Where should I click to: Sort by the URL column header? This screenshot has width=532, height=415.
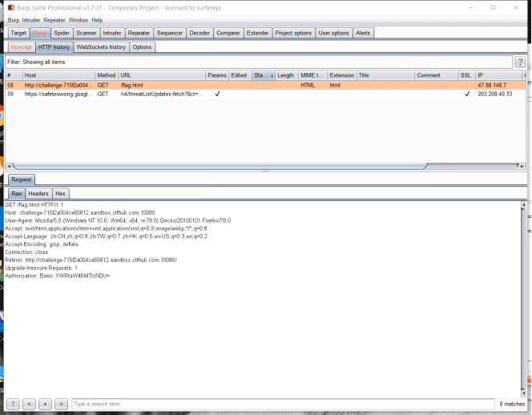click(162, 75)
